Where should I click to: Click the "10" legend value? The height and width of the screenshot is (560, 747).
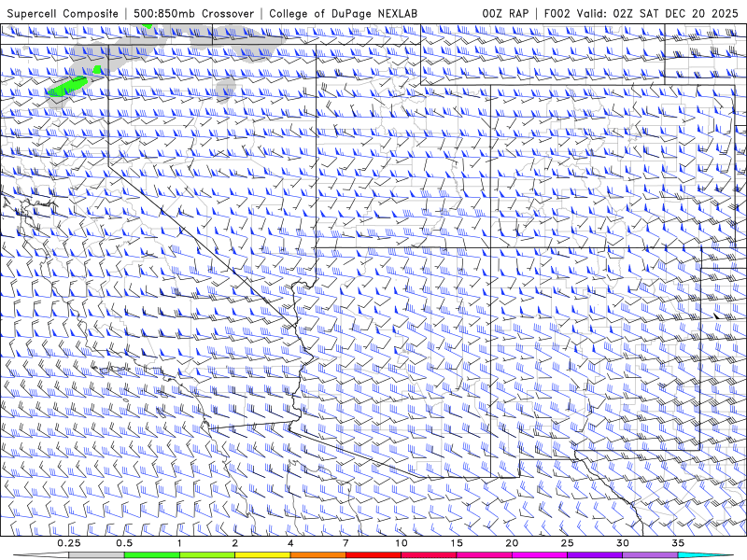click(x=402, y=543)
